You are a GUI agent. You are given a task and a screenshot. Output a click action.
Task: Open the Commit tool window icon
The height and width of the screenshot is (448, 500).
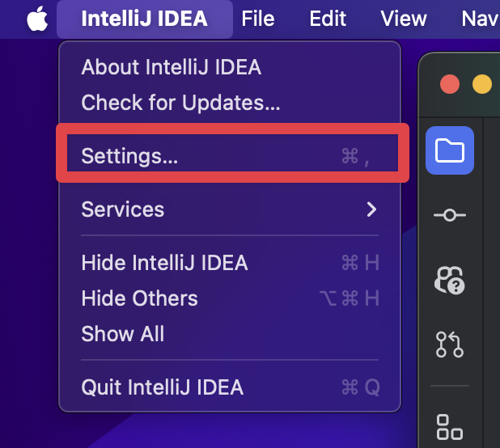coord(449,215)
